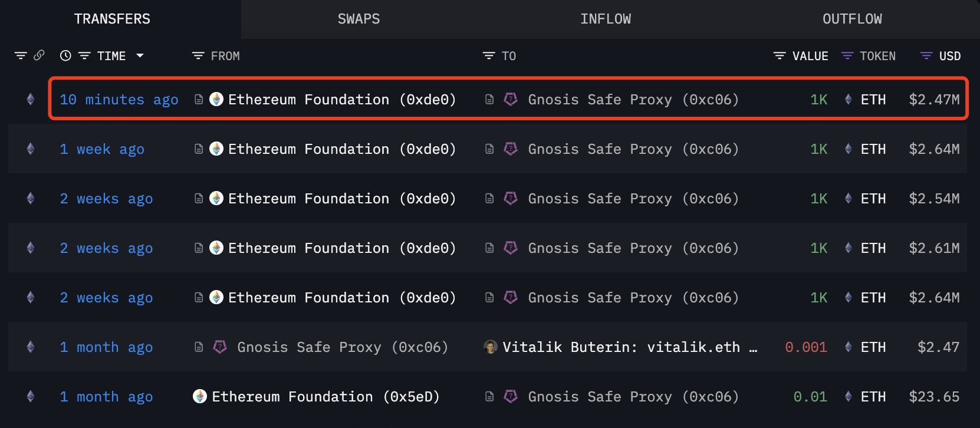This screenshot has height=428, width=980.
Task: Click the purple filter icon beside USD
Action: 926,55
